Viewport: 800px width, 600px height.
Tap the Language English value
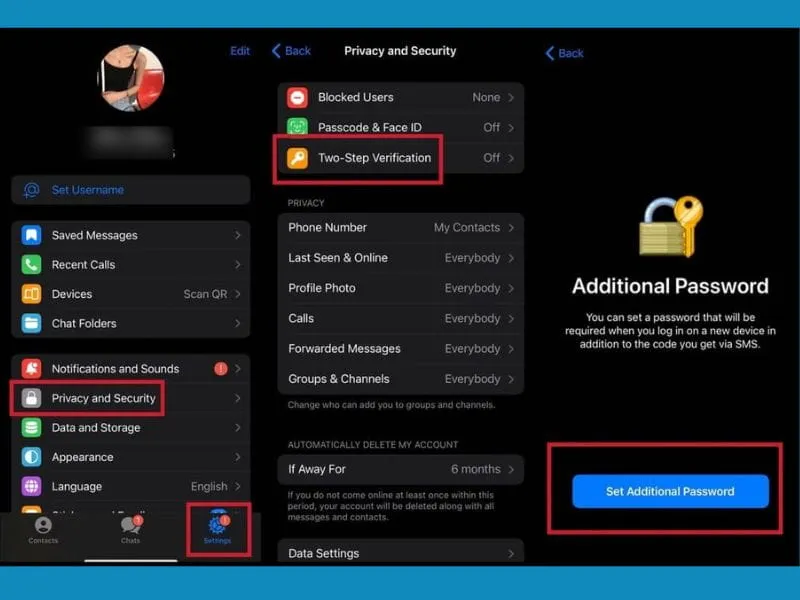pos(209,486)
